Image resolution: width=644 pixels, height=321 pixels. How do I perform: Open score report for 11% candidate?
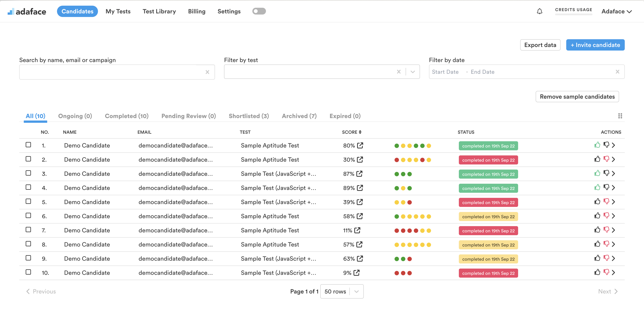357,230
